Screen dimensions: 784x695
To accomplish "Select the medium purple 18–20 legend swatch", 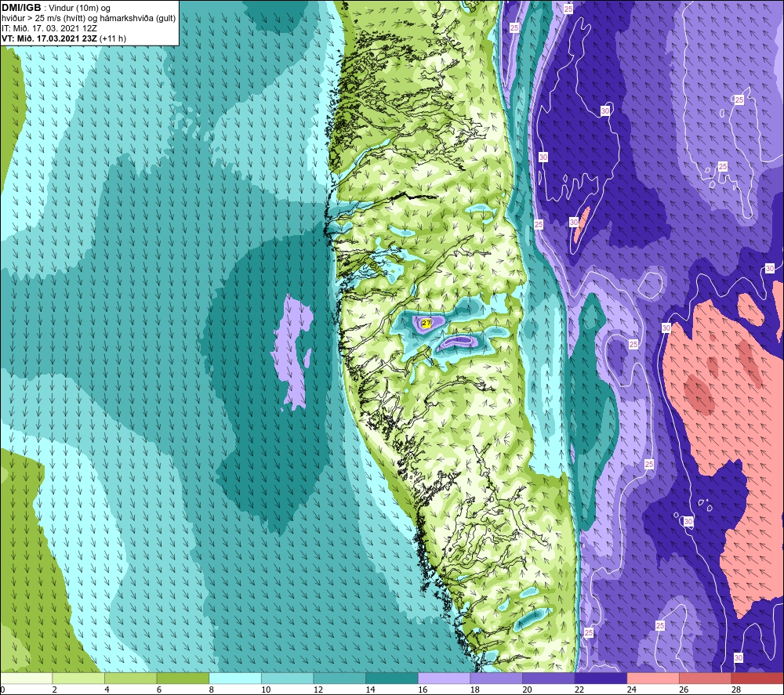I will [x=496, y=678].
